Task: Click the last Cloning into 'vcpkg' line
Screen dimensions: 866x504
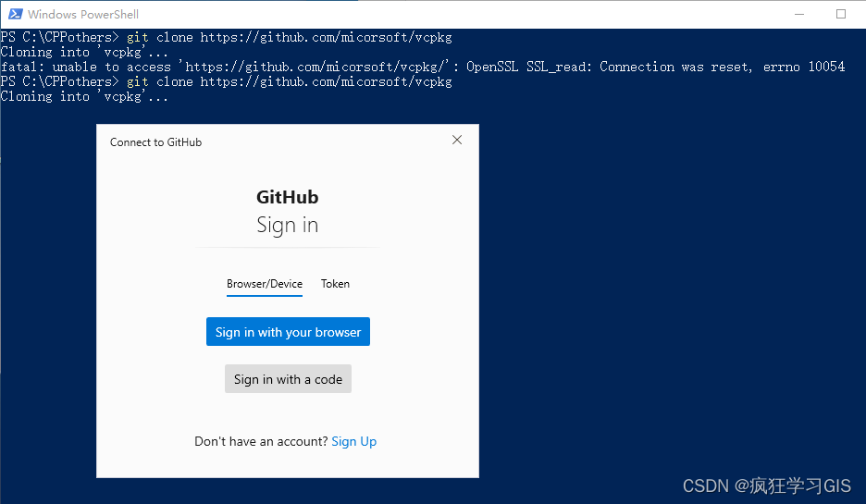Action: (84, 96)
